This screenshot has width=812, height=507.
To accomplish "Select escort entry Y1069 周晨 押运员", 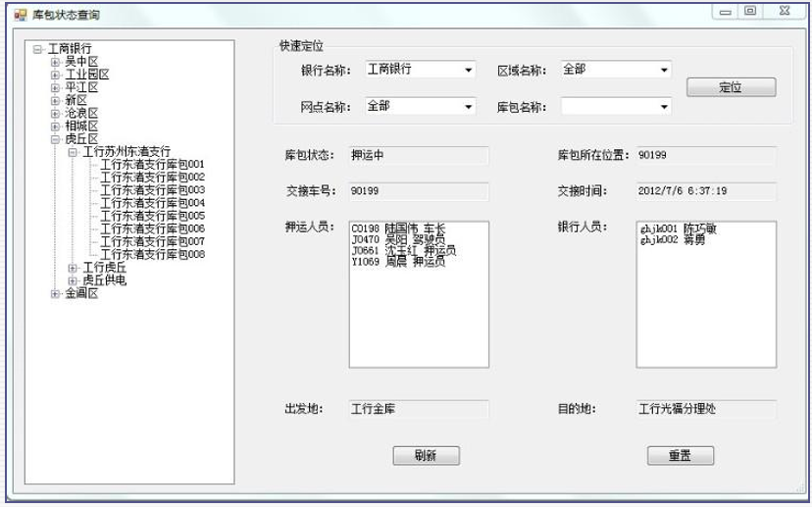I will (398, 262).
